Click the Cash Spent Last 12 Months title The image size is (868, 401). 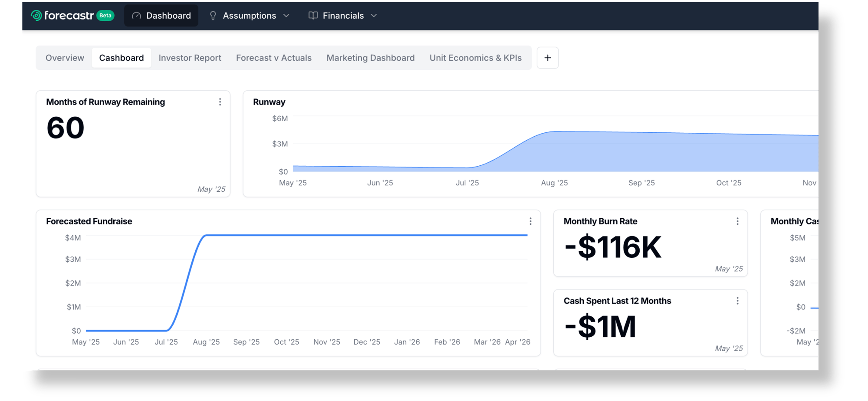click(617, 301)
